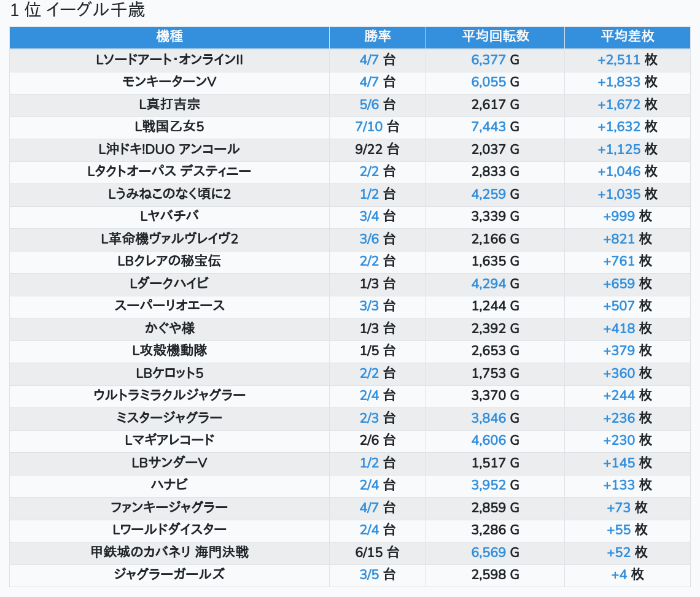Select the 1,517 G rotation value
Image resolution: width=700 pixels, height=597 pixels.
(495, 463)
